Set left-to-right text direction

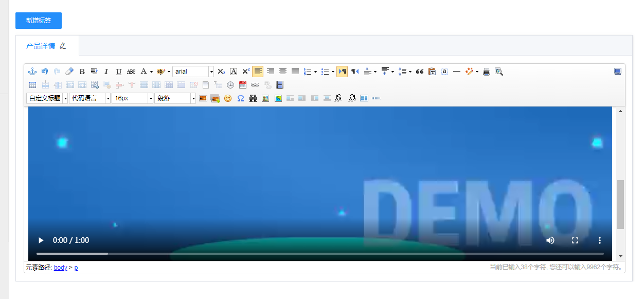tap(342, 72)
